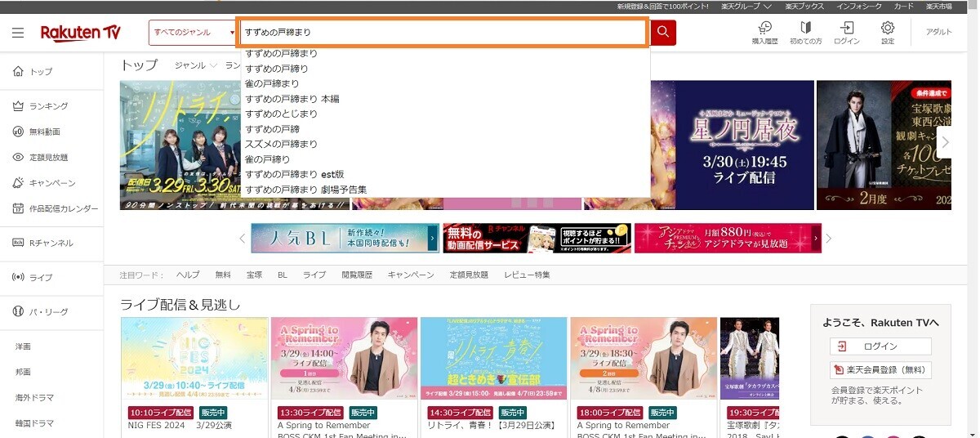
Task: Open 18:00 A Spring to Remember thumbnail
Action: [x=644, y=359]
